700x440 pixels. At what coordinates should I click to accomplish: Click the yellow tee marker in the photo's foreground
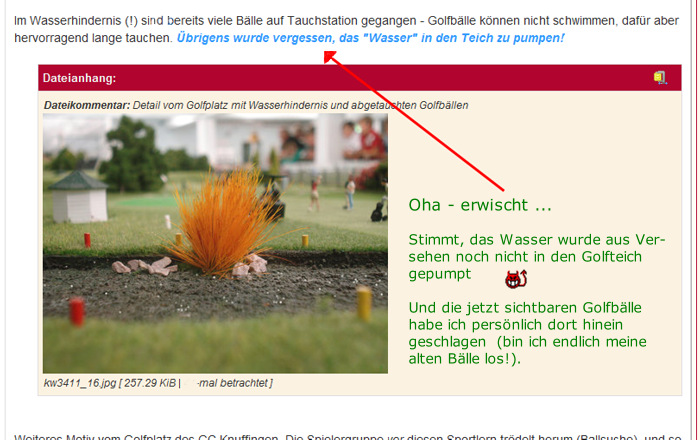point(364,302)
